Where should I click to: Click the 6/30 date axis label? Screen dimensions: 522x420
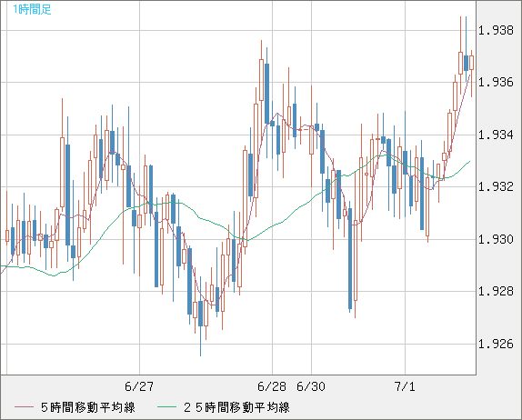pos(311,386)
